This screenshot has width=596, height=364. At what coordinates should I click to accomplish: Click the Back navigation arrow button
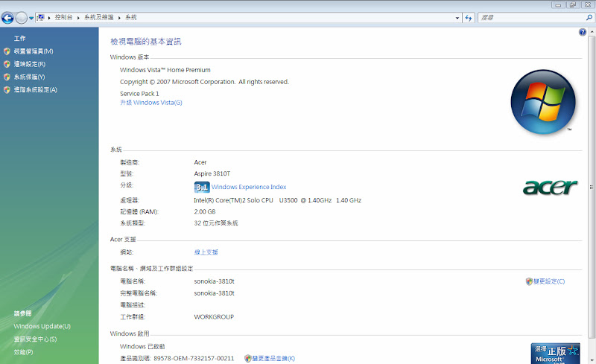pos(7,17)
